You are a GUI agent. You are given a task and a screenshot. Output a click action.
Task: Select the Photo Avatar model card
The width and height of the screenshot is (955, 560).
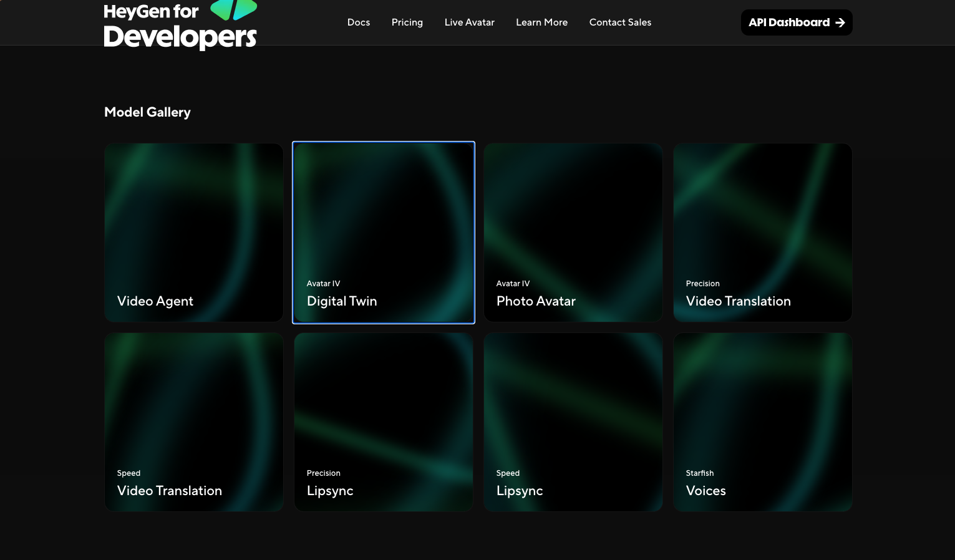(573, 232)
